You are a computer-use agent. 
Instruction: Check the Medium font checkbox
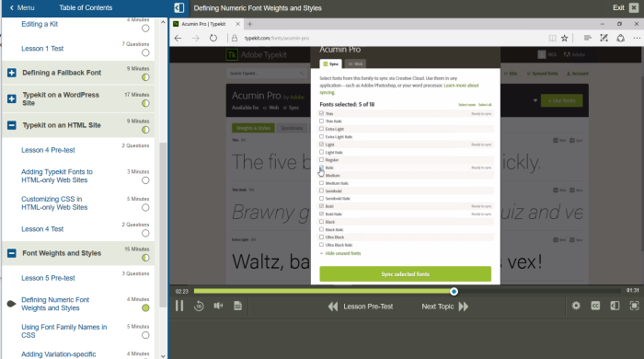point(322,176)
